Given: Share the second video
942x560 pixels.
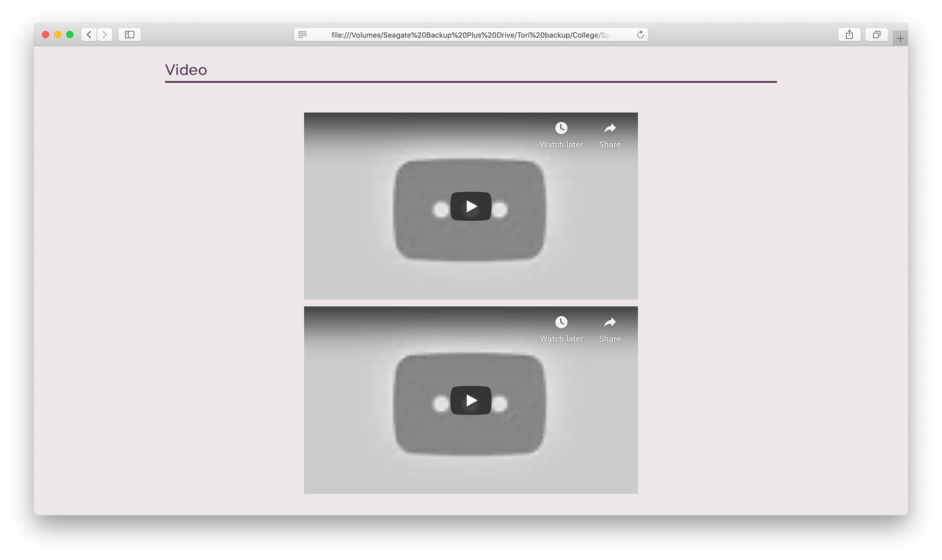Looking at the screenshot, I should [610, 329].
